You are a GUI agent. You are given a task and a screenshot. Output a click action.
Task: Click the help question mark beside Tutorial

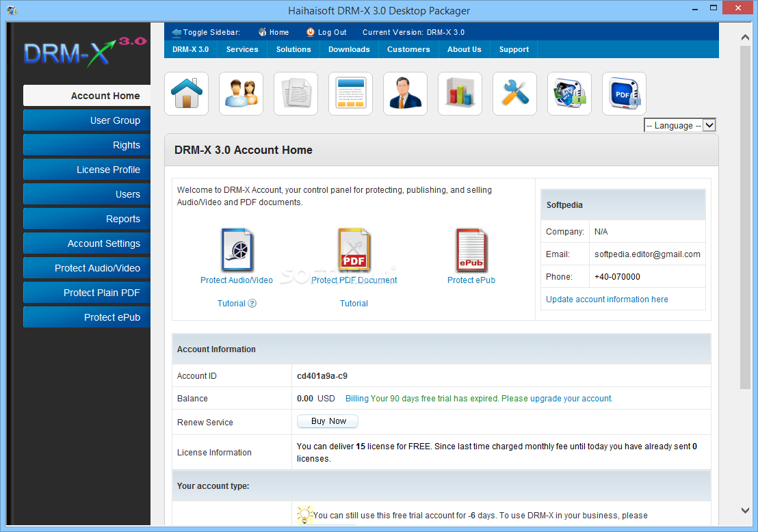[x=252, y=304]
